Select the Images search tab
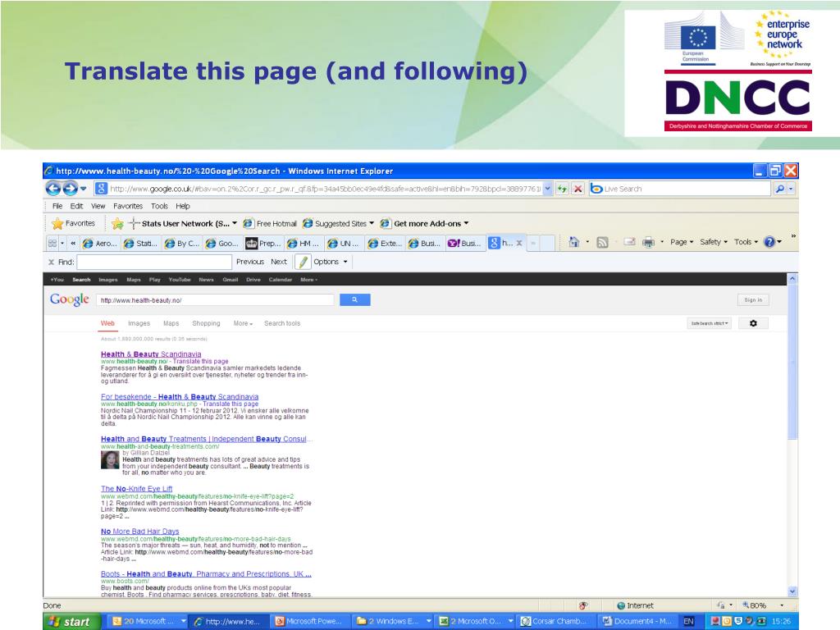840x630 pixels. coord(139,323)
